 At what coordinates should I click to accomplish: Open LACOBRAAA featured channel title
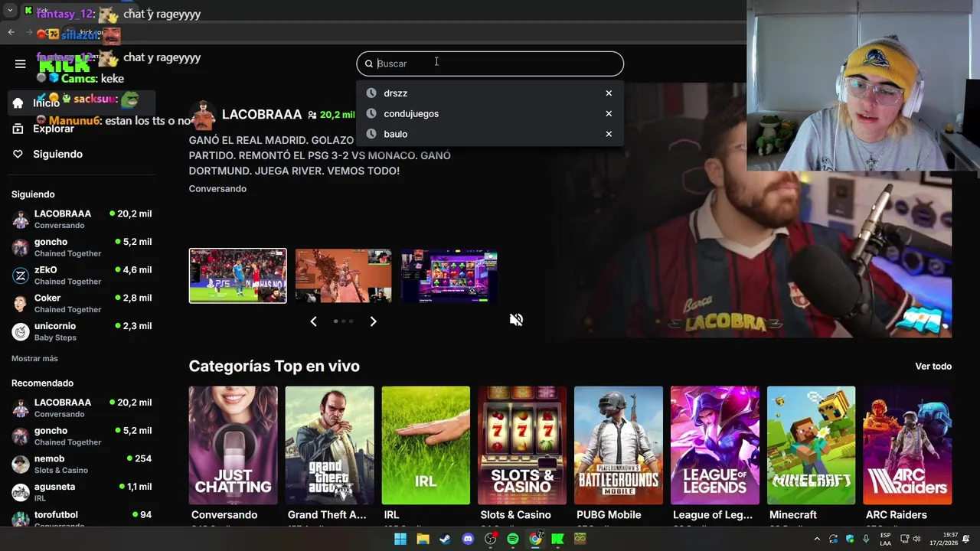point(262,114)
